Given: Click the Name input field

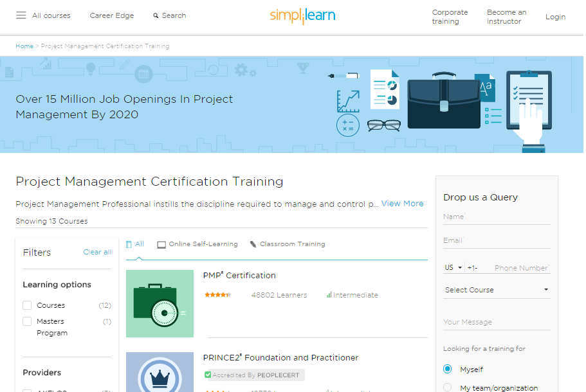Looking at the screenshot, I should click(x=496, y=217).
